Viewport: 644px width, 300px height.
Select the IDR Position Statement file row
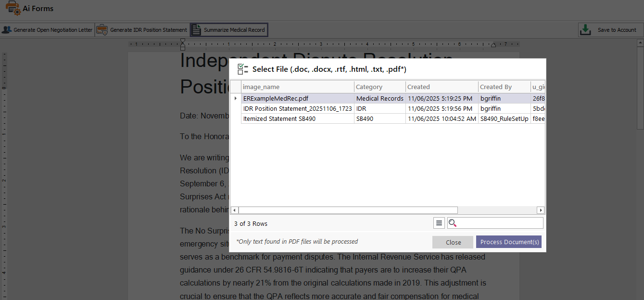coord(297,109)
